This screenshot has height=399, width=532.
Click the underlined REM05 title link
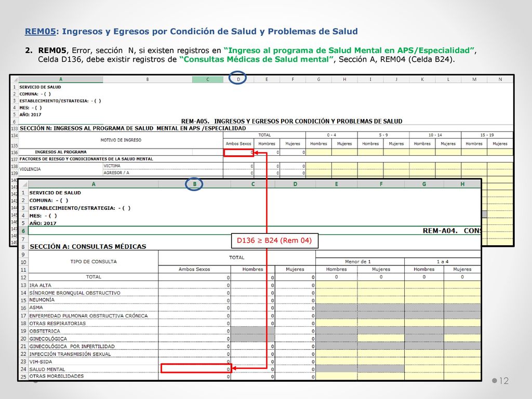[41, 32]
